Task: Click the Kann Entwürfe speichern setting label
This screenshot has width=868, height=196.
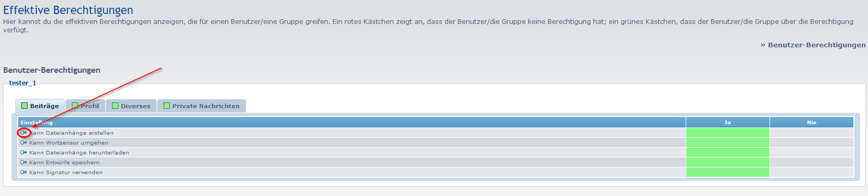Action: (x=64, y=162)
